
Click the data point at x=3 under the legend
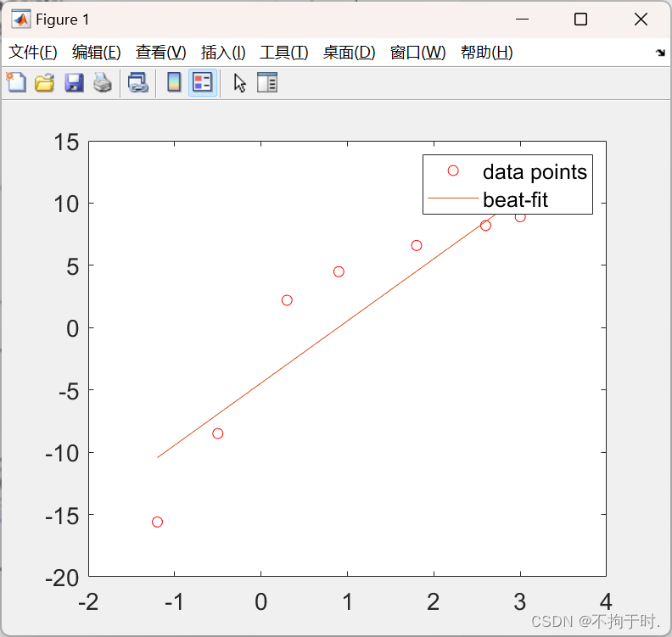520,218
